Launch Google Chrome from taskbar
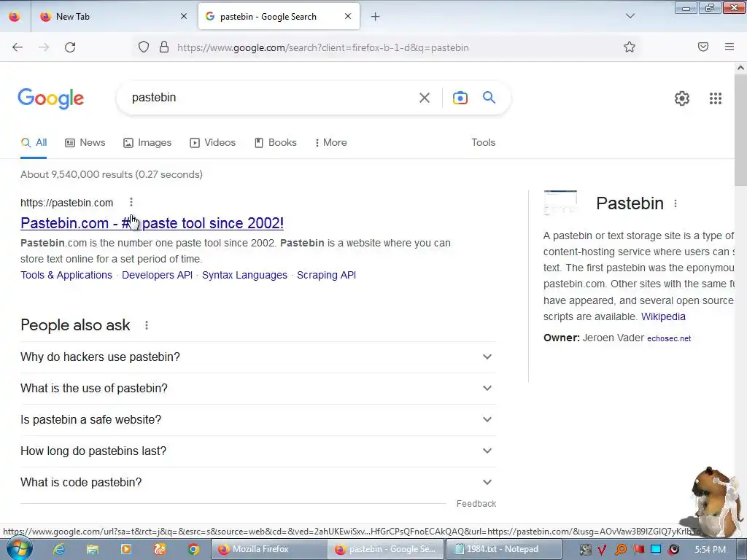 [193, 549]
